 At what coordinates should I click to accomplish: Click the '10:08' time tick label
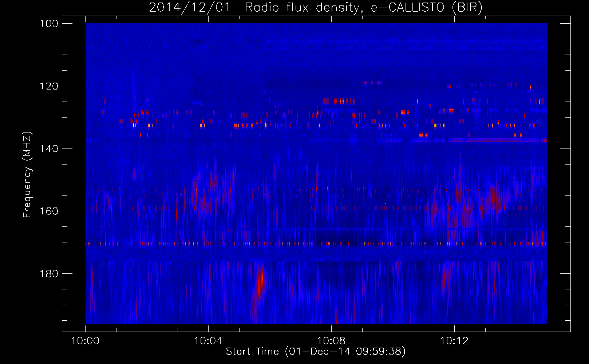(x=331, y=341)
